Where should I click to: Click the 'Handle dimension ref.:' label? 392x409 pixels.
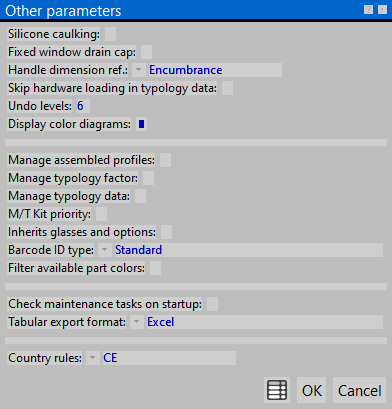point(68,70)
